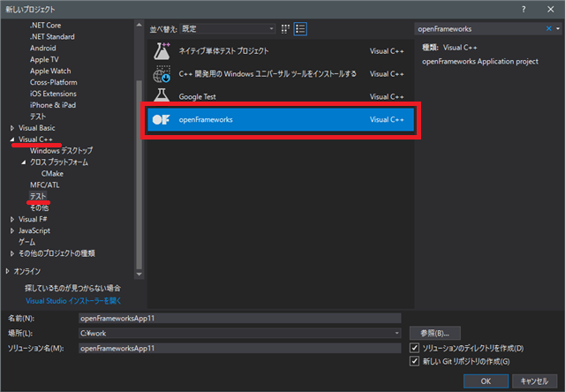565x392 pixels.
Task: Select テスト under Visual C++
Action: 38,196
